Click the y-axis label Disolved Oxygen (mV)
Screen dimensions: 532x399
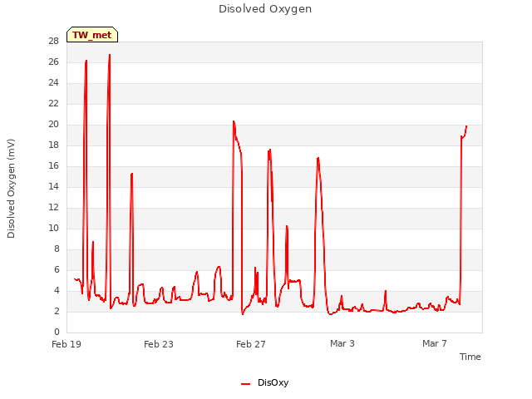11,189
